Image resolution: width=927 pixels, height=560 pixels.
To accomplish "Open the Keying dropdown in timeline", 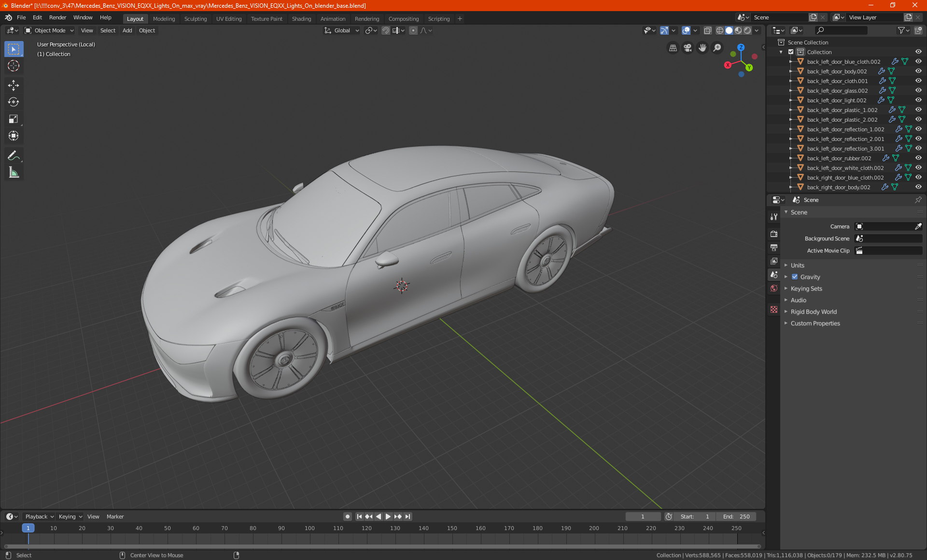I will [x=70, y=517].
